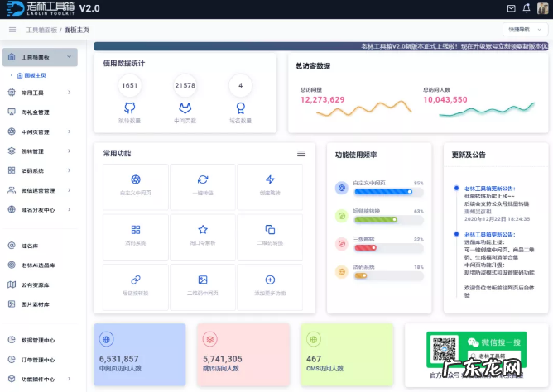Open the 自定义中间页 tile in 常用功能
Viewport: 553px width, 392px height.
pyautogui.click(x=136, y=187)
